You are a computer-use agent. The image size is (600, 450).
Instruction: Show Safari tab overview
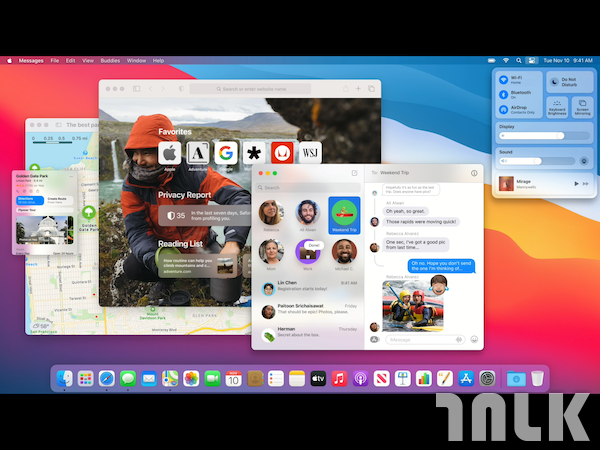tap(371, 89)
